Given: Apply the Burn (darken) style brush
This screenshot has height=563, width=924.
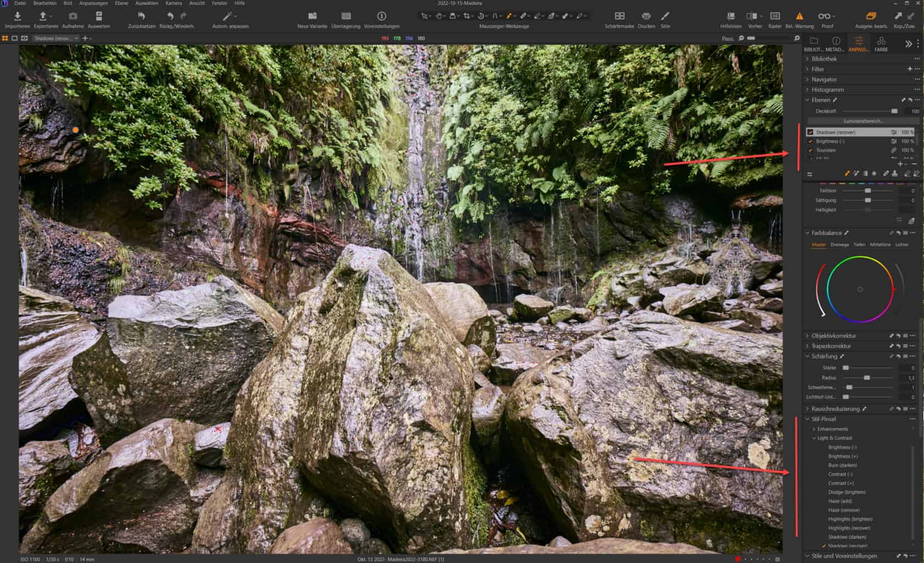Looking at the screenshot, I should [x=842, y=465].
